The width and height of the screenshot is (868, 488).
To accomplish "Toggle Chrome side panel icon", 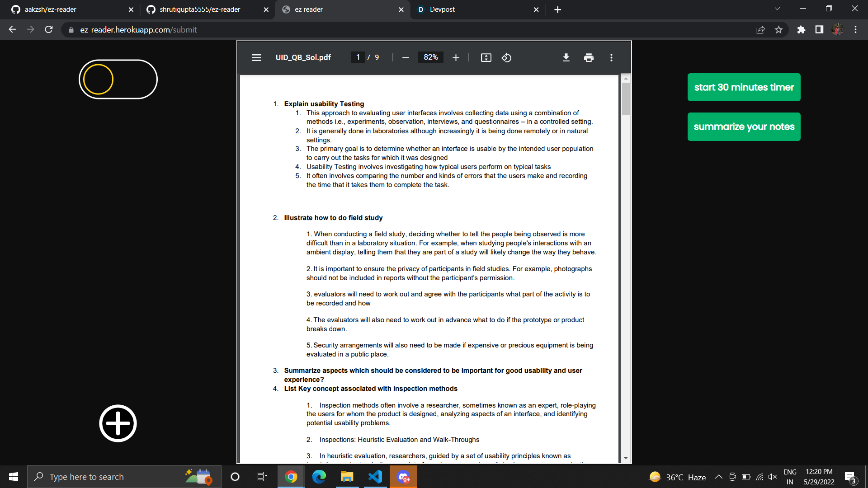I will click(819, 30).
